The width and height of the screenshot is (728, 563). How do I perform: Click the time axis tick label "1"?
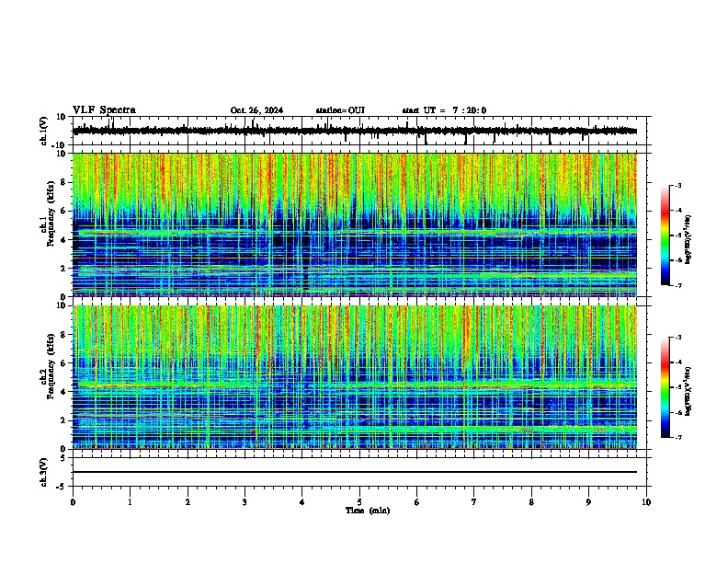point(130,502)
